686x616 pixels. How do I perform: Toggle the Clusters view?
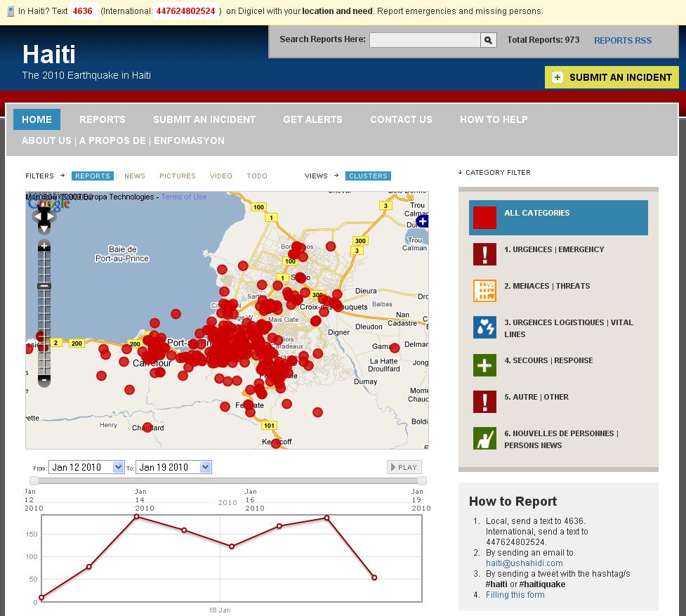[368, 176]
